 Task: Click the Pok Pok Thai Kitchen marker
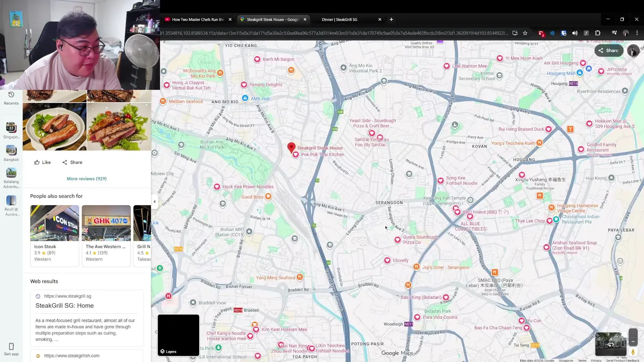click(x=295, y=155)
